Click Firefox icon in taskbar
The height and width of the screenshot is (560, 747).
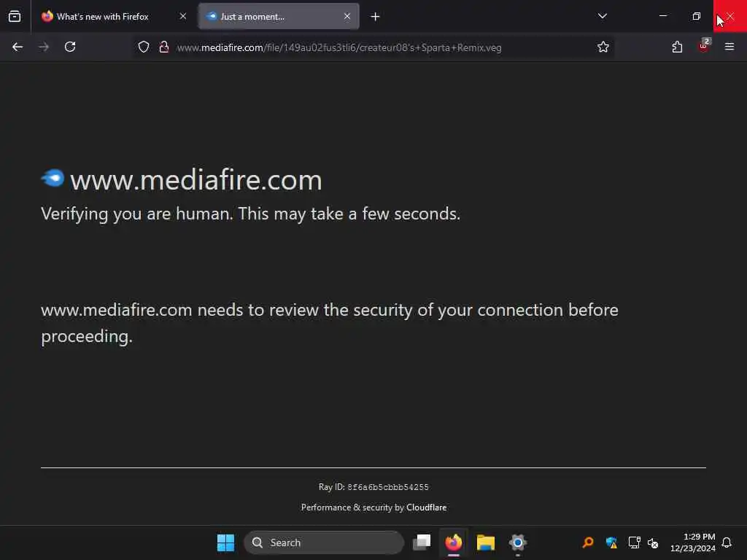(x=454, y=542)
